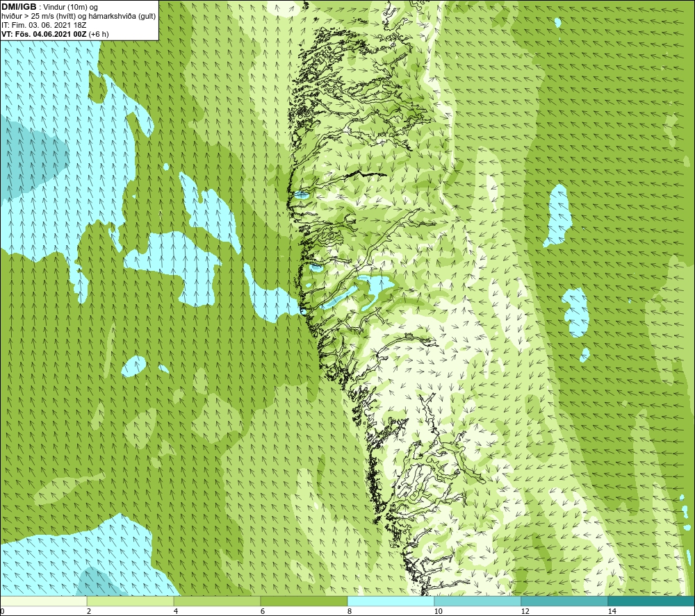Click the 'VT: Fös. 04.06.2021 00Z' line

[44, 34]
